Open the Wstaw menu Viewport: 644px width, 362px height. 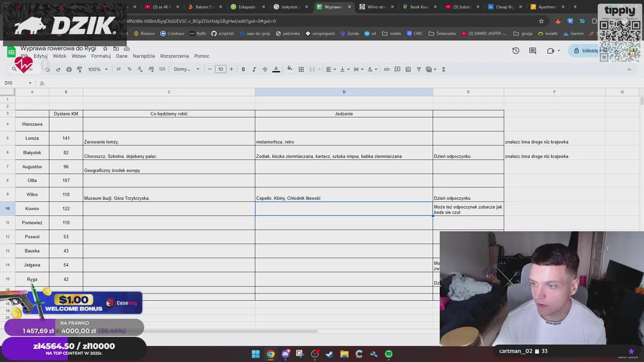[78, 56]
